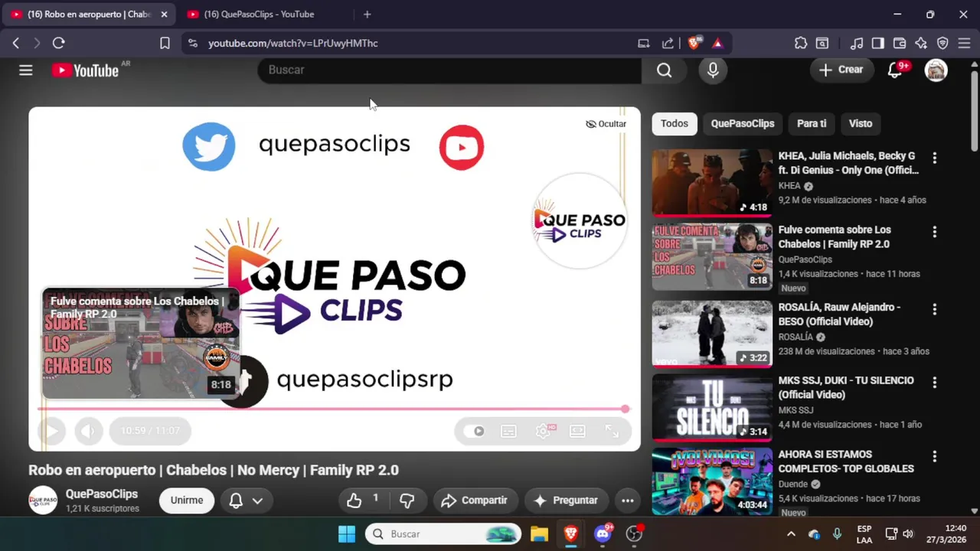Screen dimensions: 980x551
Task: Go back in browser history
Action: click(16, 44)
